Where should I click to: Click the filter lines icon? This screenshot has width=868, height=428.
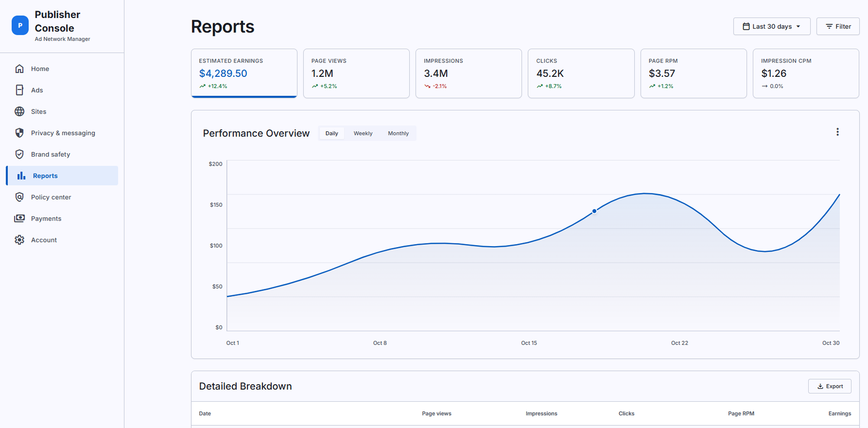(x=829, y=26)
